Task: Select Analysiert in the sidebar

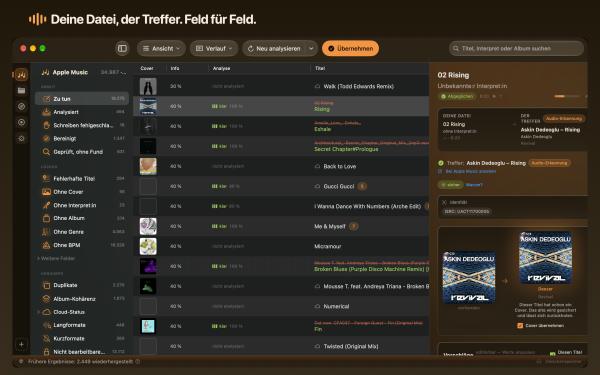Action: coord(82,112)
